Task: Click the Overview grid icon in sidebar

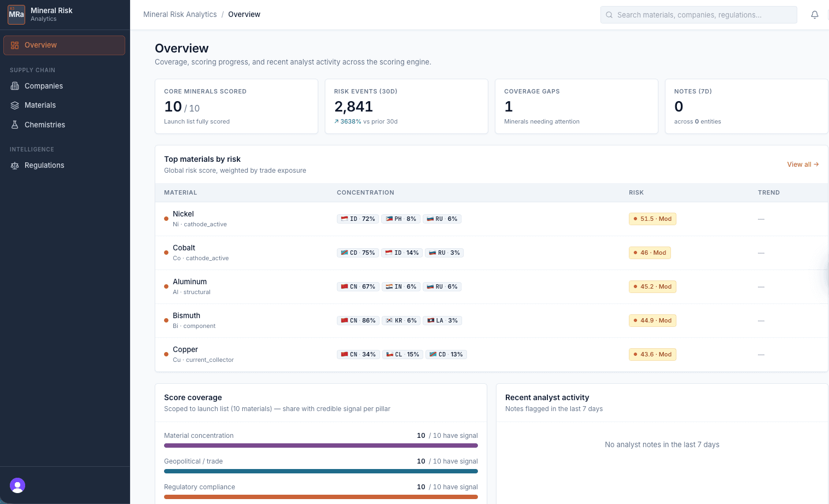Action: [x=15, y=45]
